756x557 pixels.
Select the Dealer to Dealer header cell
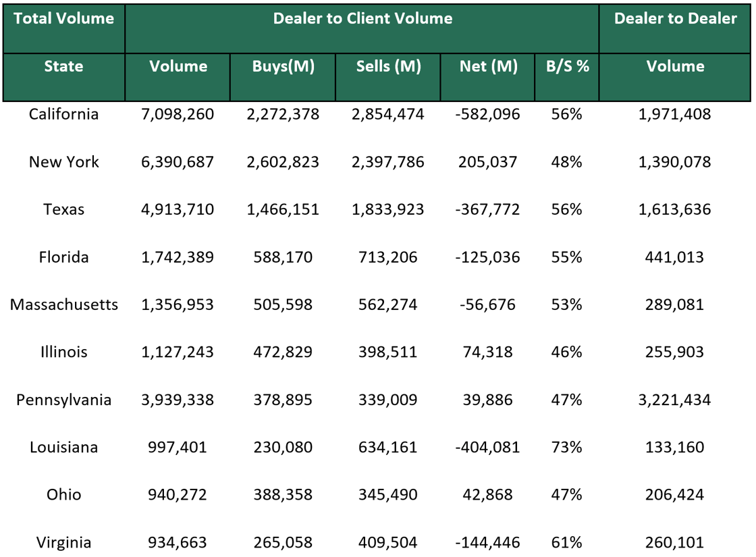675,19
